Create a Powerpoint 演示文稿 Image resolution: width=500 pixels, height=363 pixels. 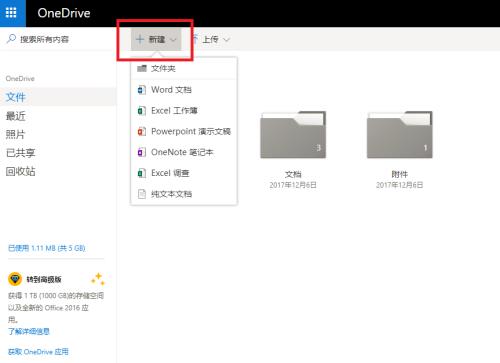(184, 131)
